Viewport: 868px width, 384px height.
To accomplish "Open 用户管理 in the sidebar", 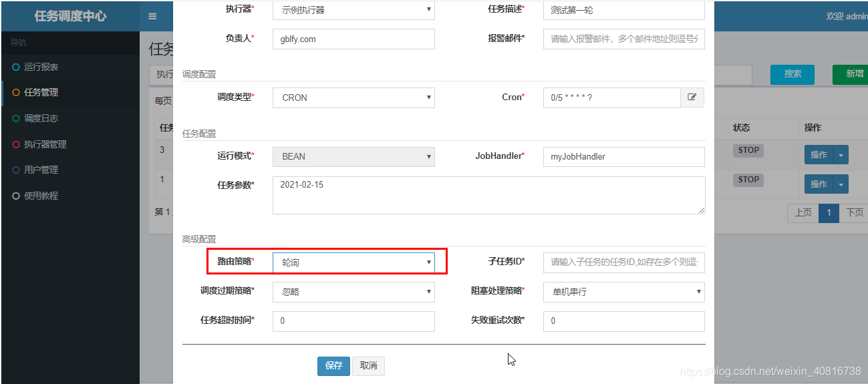I will tap(41, 170).
